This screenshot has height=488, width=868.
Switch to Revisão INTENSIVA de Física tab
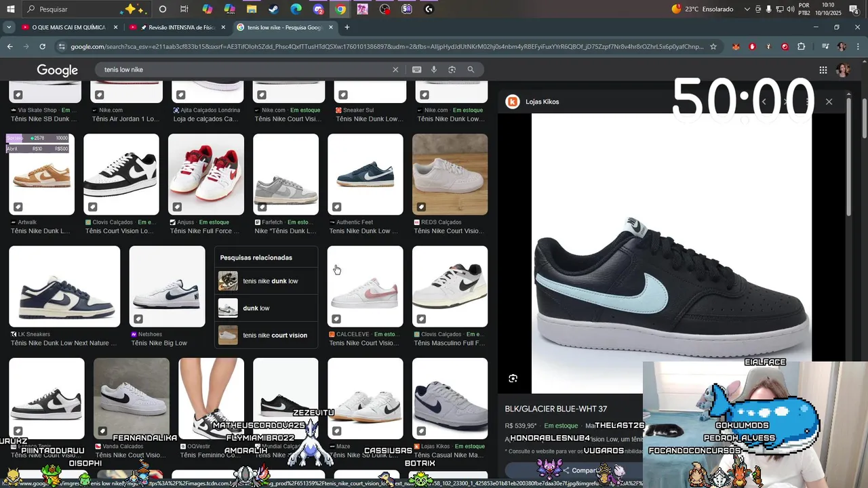tap(176, 27)
